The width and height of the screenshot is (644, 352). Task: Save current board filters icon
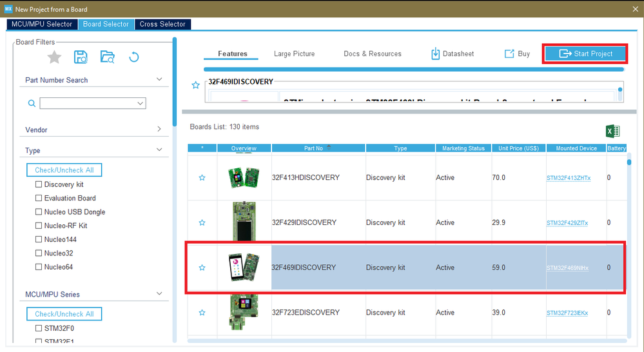coord(81,57)
